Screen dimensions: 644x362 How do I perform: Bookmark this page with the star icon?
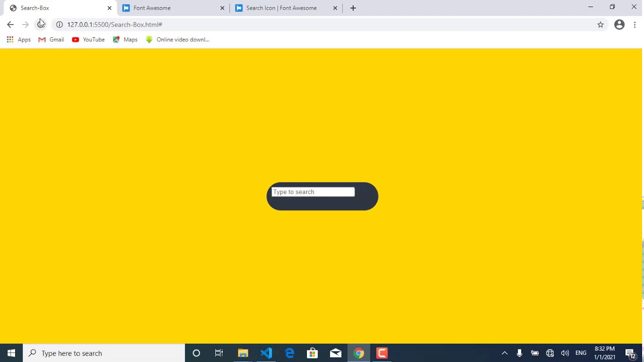click(x=600, y=25)
